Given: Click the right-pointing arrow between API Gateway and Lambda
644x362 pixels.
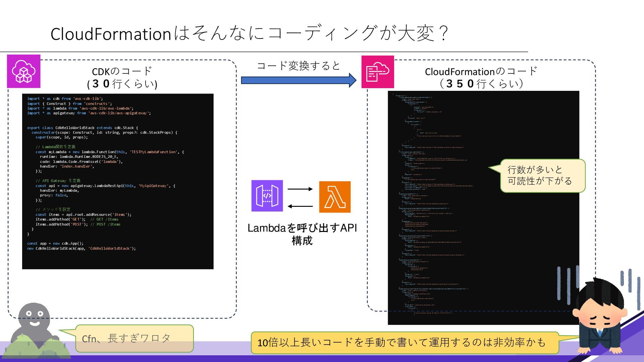Looking at the screenshot, I should coord(300,189).
